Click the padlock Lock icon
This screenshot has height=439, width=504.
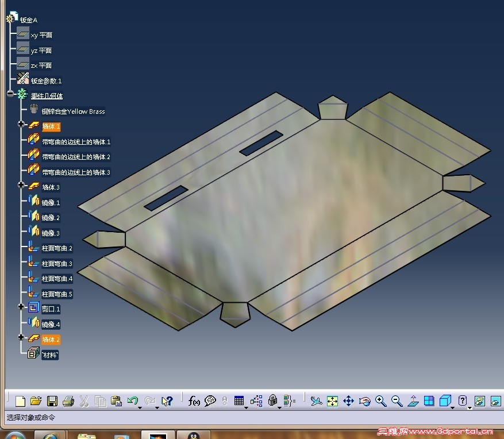(x=272, y=401)
